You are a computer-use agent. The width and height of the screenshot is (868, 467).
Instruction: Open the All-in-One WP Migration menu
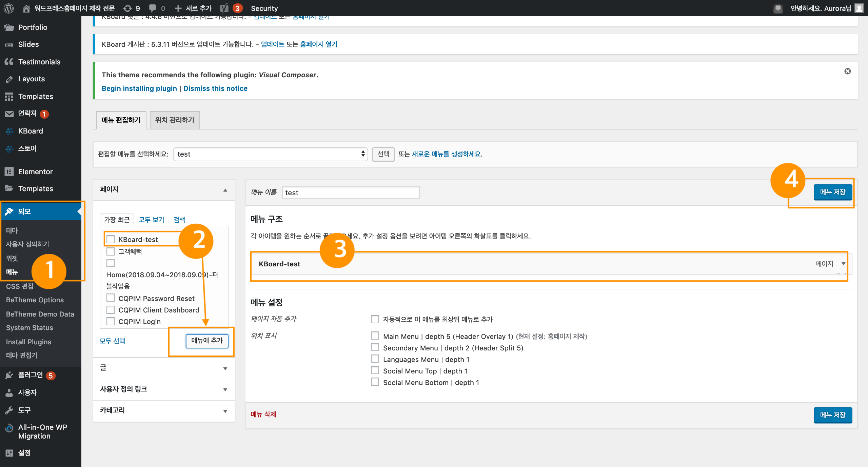42,431
